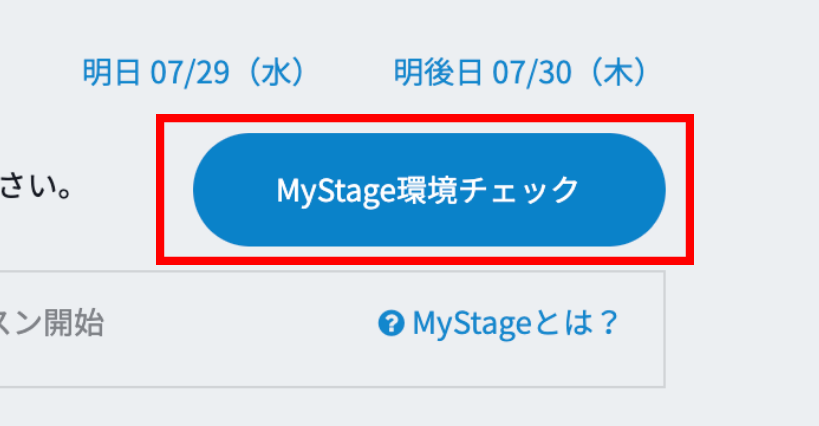Image resolution: width=819 pixels, height=426 pixels.
Task: Switch to the 明後日 07/30（木） date tab
Action: pyautogui.click(x=521, y=72)
